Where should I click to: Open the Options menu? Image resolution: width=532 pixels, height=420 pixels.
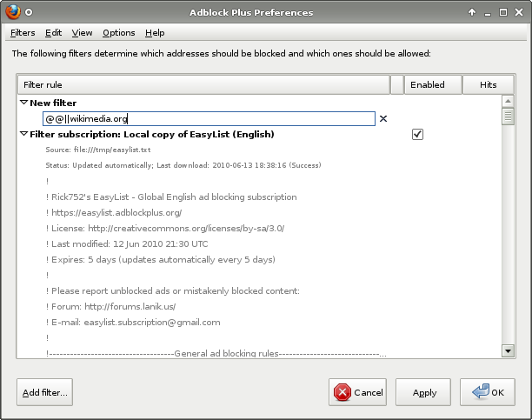coord(119,32)
